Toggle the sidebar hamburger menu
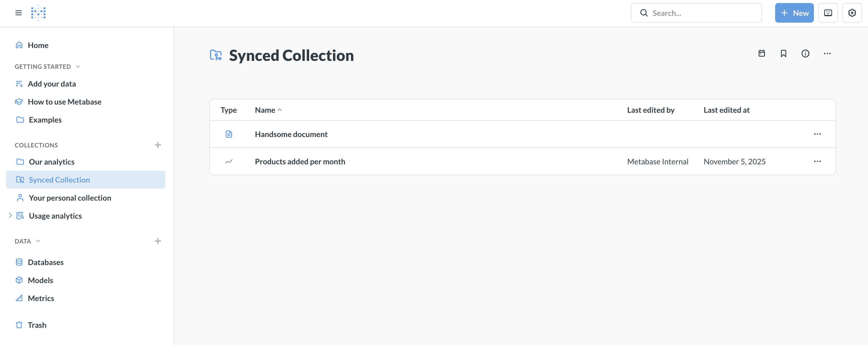The width and height of the screenshot is (868, 345). 19,13
